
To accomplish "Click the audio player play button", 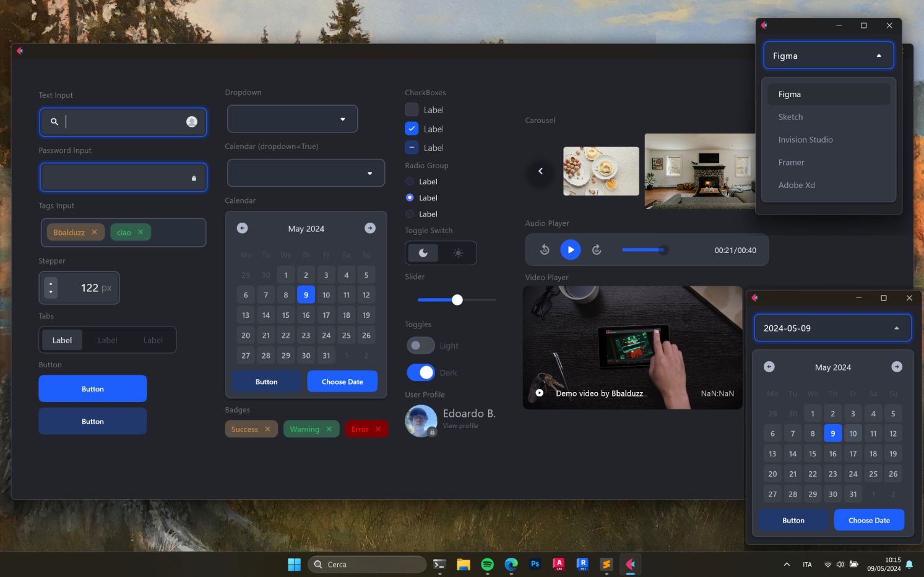I will pyautogui.click(x=571, y=250).
